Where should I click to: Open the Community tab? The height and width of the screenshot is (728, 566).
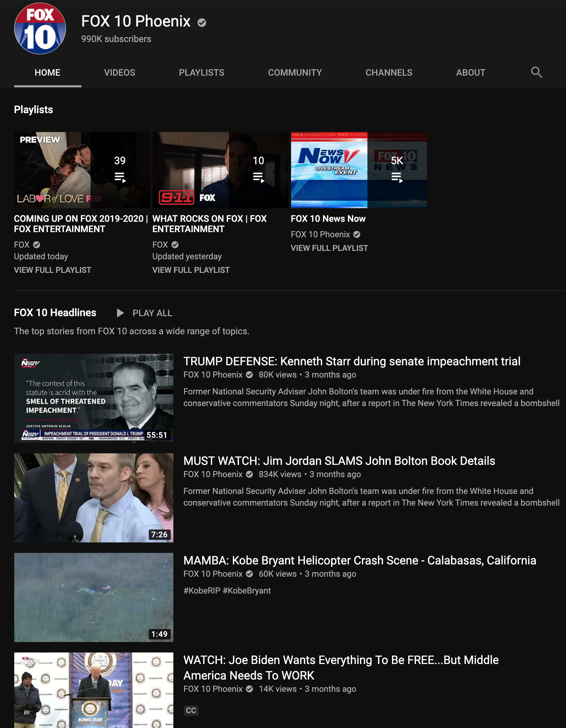point(295,73)
